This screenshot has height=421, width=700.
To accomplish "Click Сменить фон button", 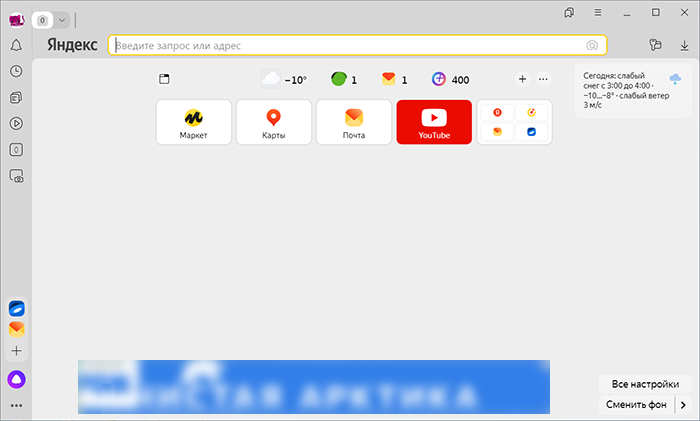I will 636,404.
